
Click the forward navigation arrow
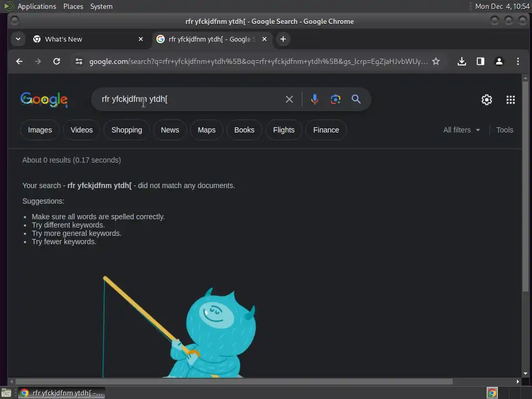[38, 61]
